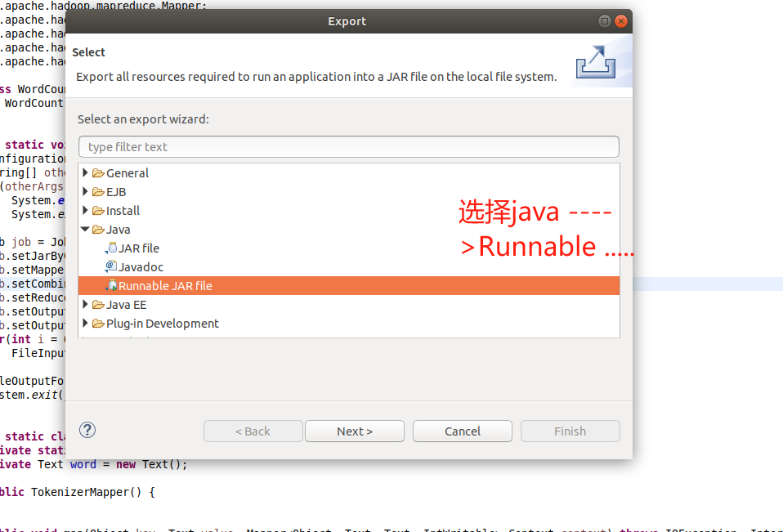This screenshot has width=783, height=532.
Task: Click the Next > button
Action: click(x=355, y=431)
